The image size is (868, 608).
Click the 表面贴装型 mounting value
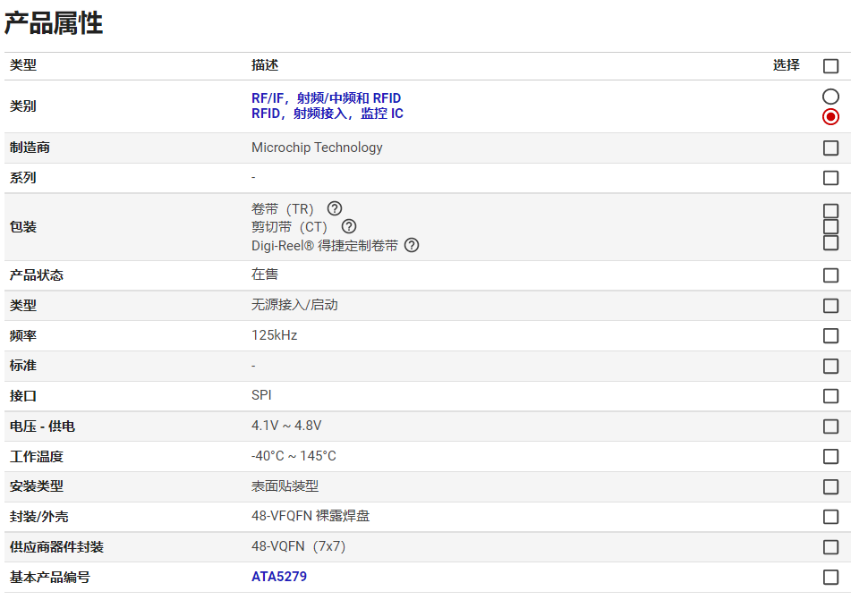(x=285, y=486)
